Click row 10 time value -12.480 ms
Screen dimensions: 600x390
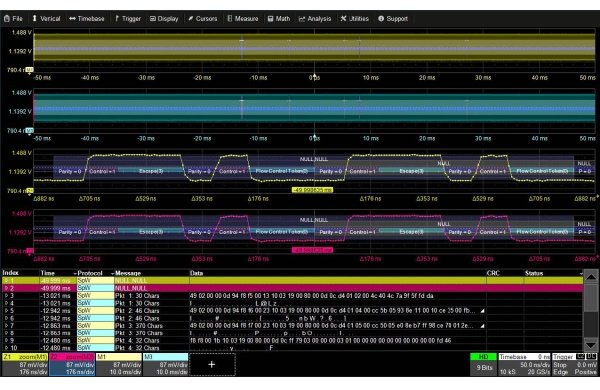point(55,348)
